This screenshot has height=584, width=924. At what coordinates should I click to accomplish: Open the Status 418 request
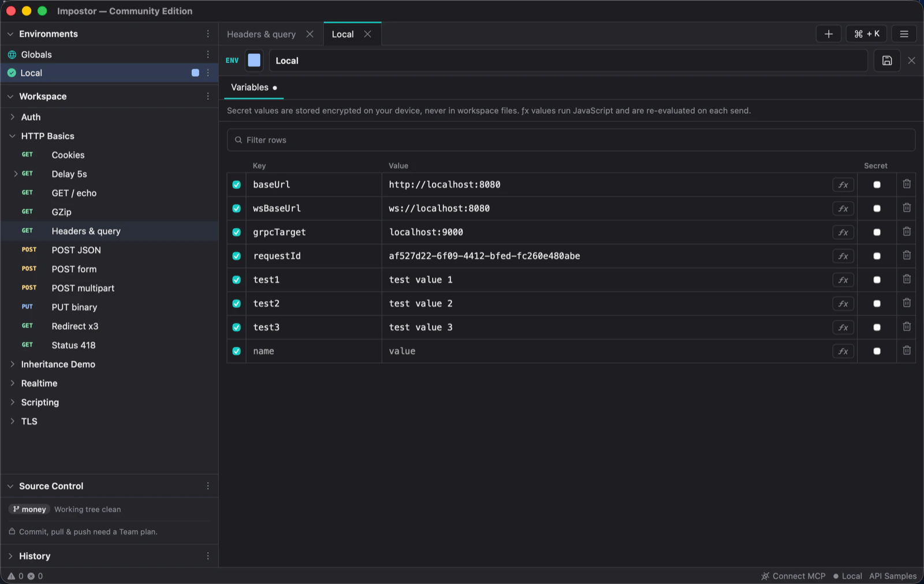click(110, 345)
